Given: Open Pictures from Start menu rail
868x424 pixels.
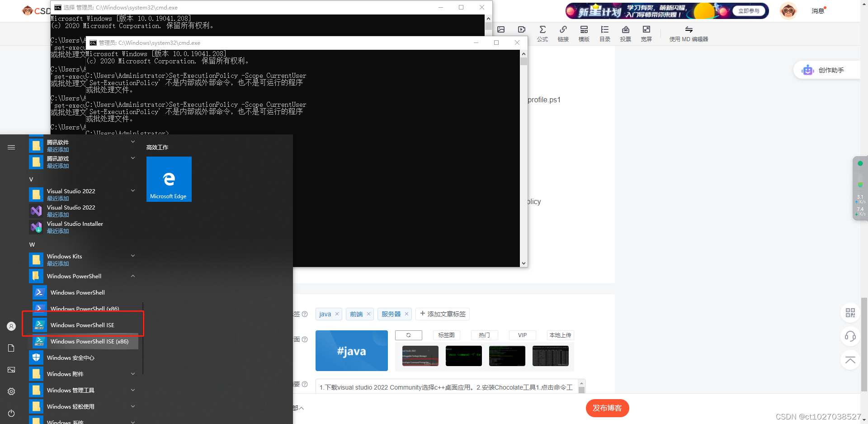Looking at the screenshot, I should point(11,370).
